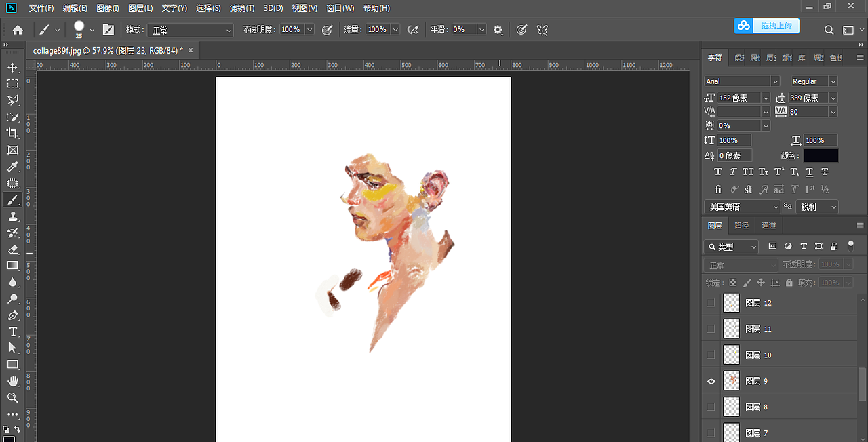Expand the opacity 不透明度 100% dropdown
This screenshot has height=442, width=868.
pyautogui.click(x=309, y=30)
